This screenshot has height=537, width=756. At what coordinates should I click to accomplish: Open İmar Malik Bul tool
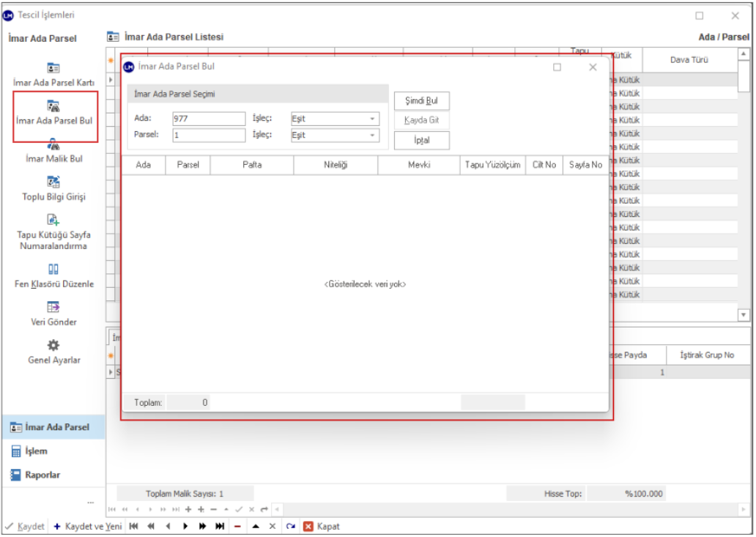pyautogui.click(x=53, y=146)
